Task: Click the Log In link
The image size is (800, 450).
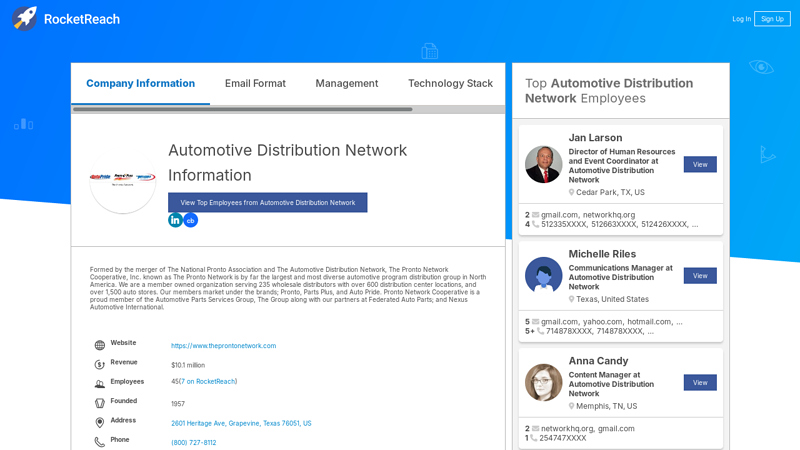Action: 741,19
